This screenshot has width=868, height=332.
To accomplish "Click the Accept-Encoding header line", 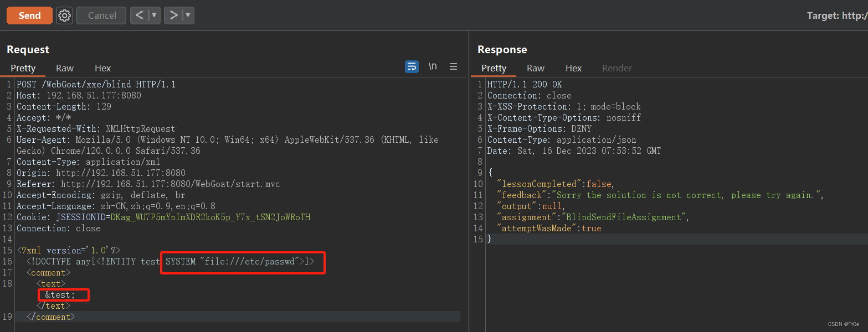I will tap(101, 195).
